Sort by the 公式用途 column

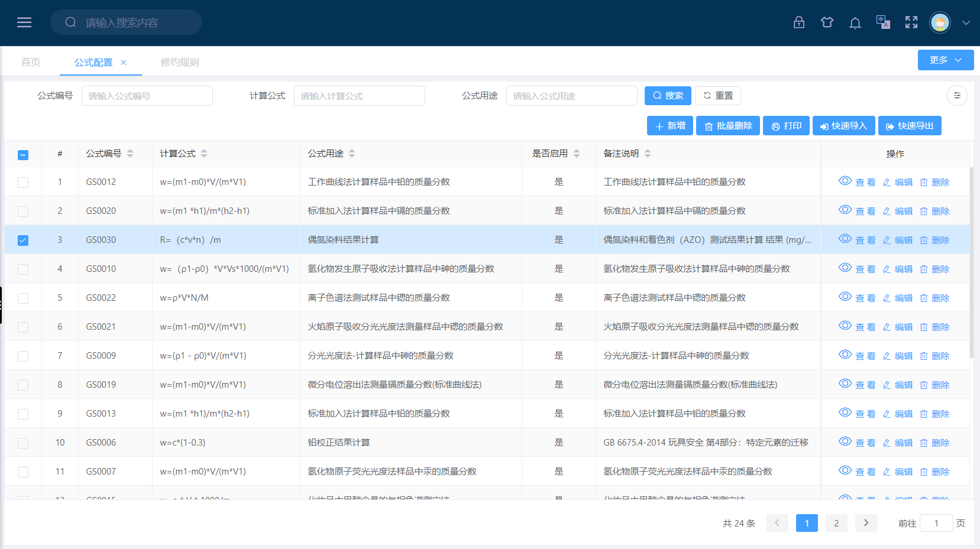[352, 154]
